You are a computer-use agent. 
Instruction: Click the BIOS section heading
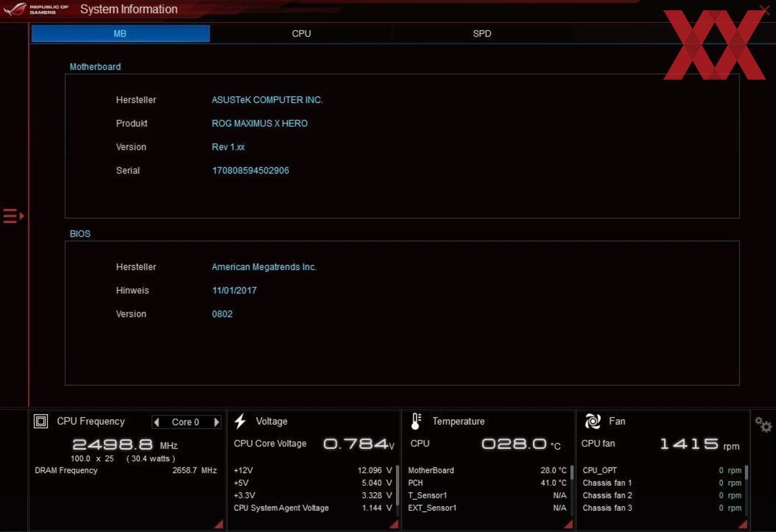(x=80, y=234)
